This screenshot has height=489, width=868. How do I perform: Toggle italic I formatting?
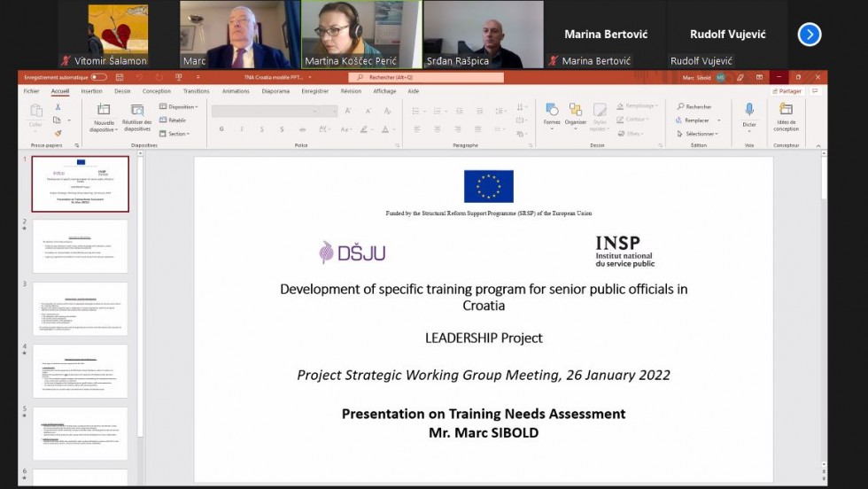[241, 129]
